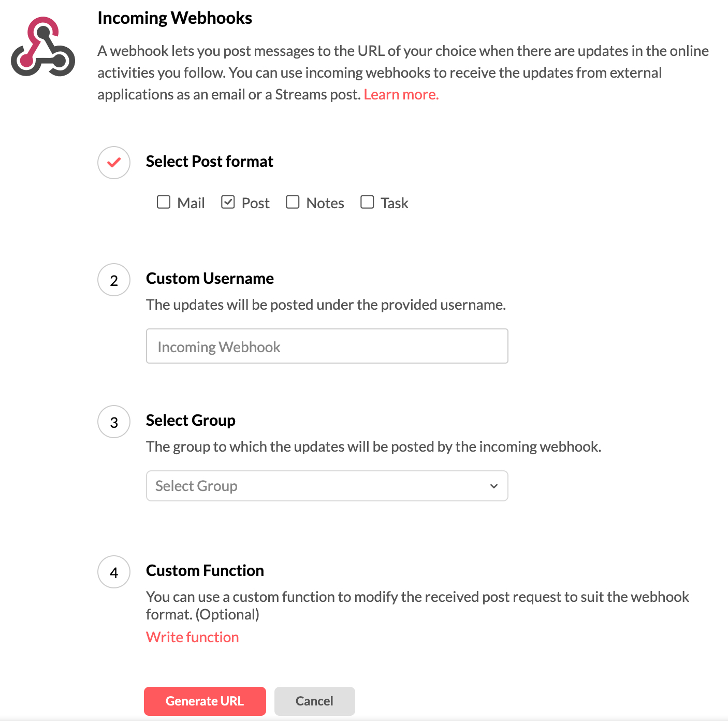
Task: Click the Select Group dropdown chevron arrow
Action: pyautogui.click(x=494, y=486)
